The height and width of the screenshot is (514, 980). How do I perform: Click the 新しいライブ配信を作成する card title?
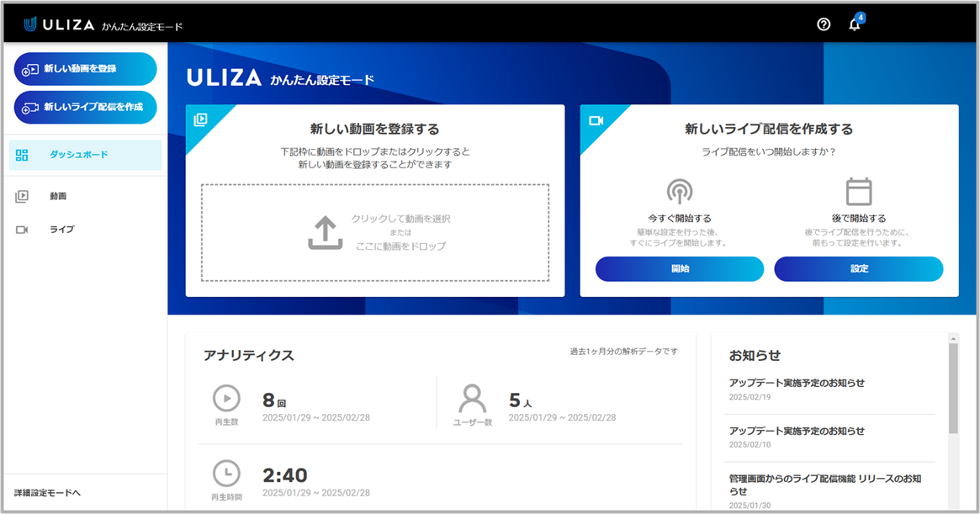point(769,129)
